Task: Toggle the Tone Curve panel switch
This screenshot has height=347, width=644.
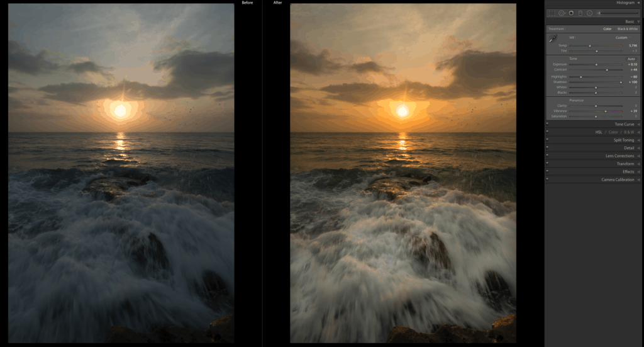Action: pyautogui.click(x=547, y=124)
